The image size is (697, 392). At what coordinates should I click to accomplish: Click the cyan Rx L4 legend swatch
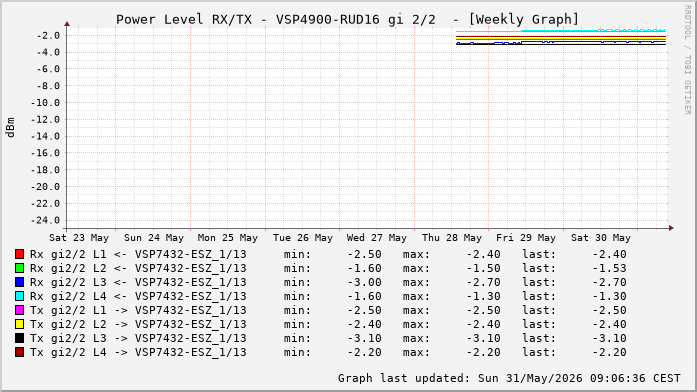[19, 296]
